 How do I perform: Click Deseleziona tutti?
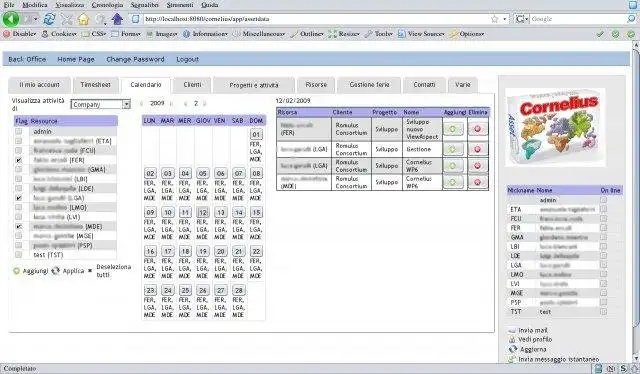(x=109, y=271)
